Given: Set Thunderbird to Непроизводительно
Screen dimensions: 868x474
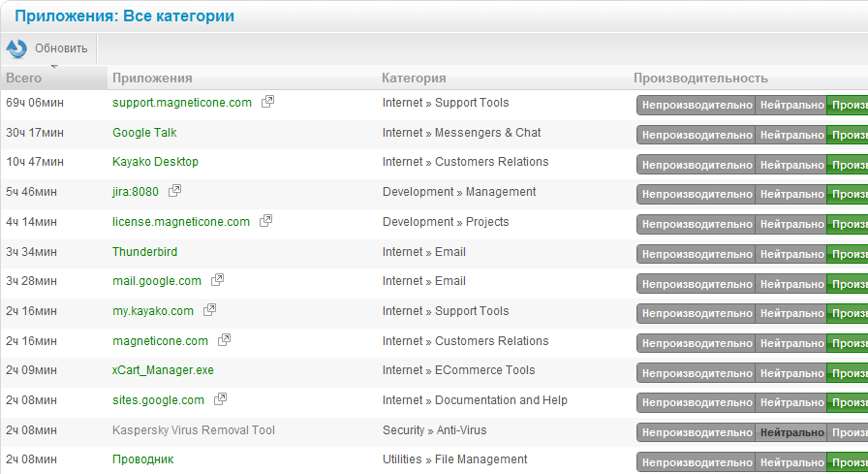Looking at the screenshot, I should [x=697, y=254].
